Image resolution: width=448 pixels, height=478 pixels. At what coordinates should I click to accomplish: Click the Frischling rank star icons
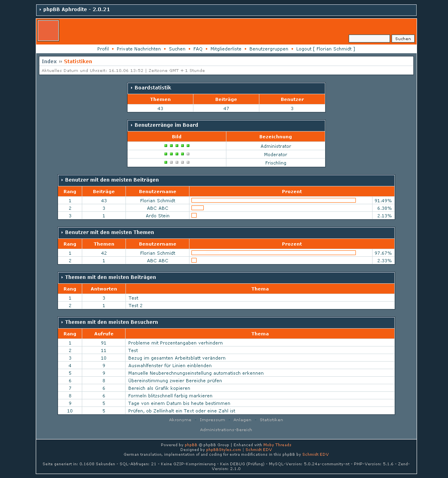177,163
